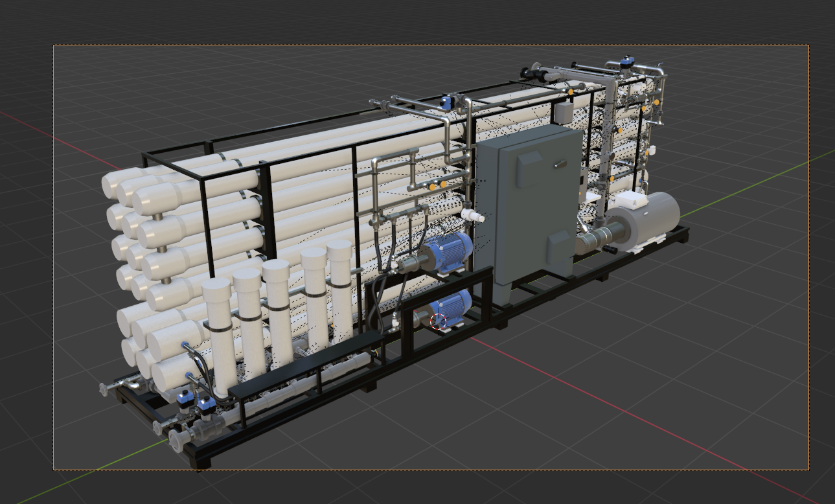Select the white terminal box atop grey motor
Image resolution: width=835 pixels, height=504 pixels.
633,200
